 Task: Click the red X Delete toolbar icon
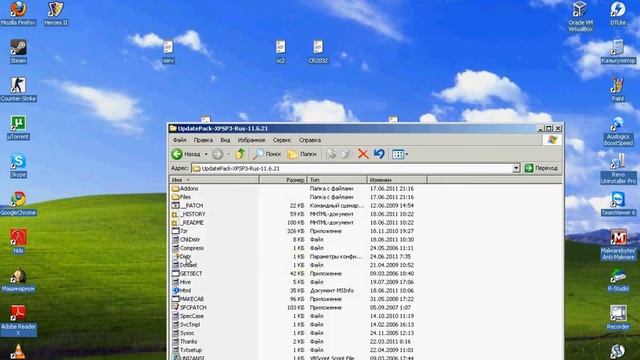[x=363, y=154]
